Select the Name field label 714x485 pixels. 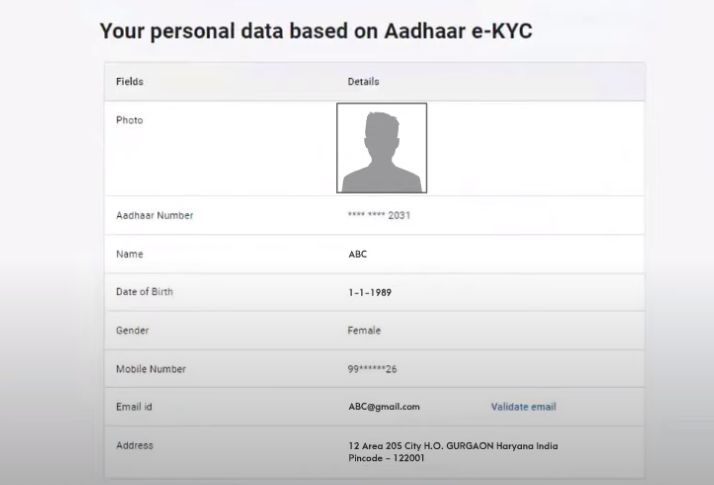(130, 254)
